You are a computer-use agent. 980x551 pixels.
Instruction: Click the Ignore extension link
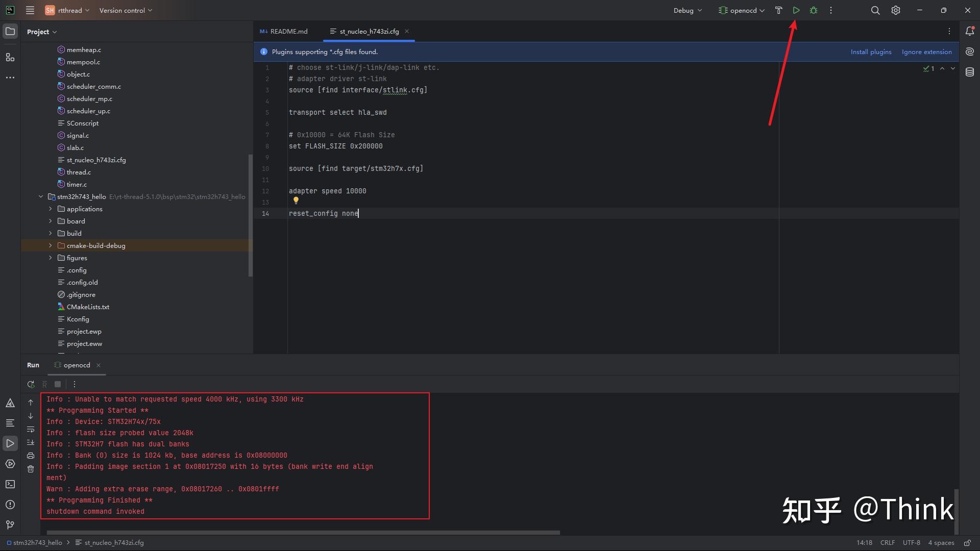(926, 52)
